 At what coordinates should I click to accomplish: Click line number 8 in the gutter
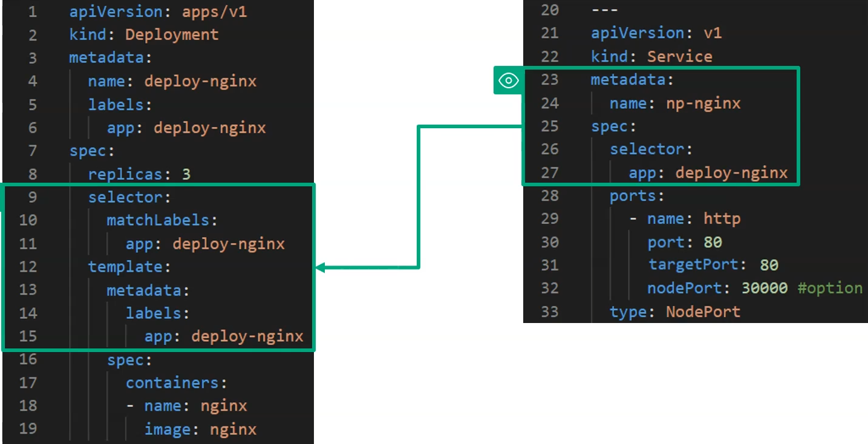click(x=32, y=175)
